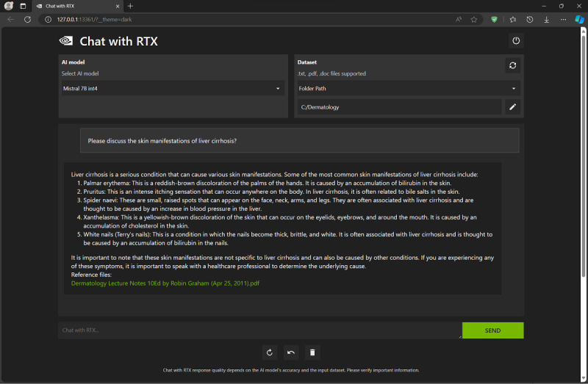Click the Chat with RTX message input

259,330
